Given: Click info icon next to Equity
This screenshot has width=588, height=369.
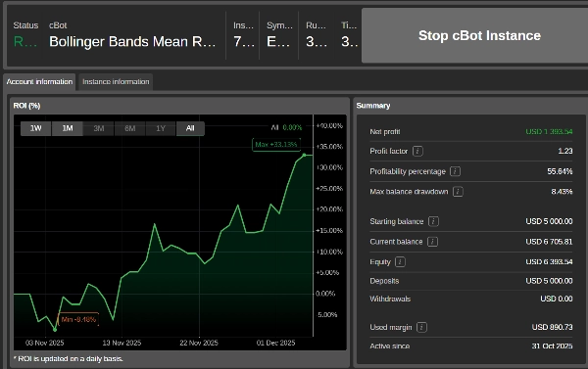Looking at the screenshot, I should pyautogui.click(x=400, y=262).
